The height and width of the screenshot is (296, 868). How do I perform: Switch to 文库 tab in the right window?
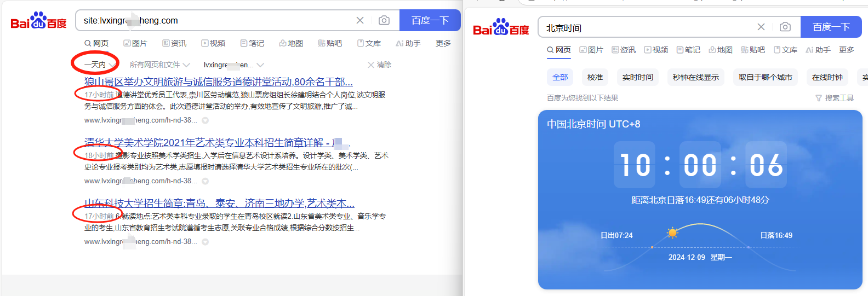coord(785,50)
